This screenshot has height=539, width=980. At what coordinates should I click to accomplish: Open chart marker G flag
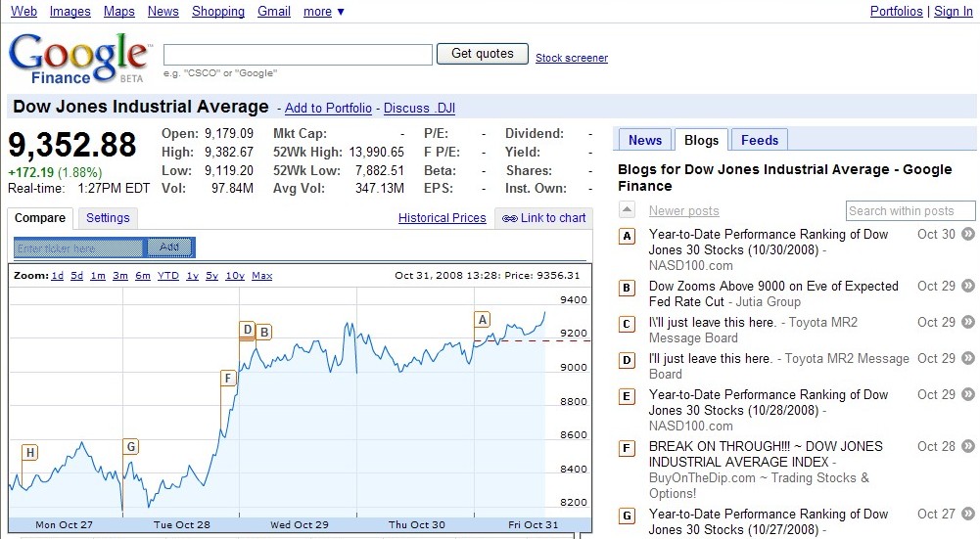tap(130, 447)
